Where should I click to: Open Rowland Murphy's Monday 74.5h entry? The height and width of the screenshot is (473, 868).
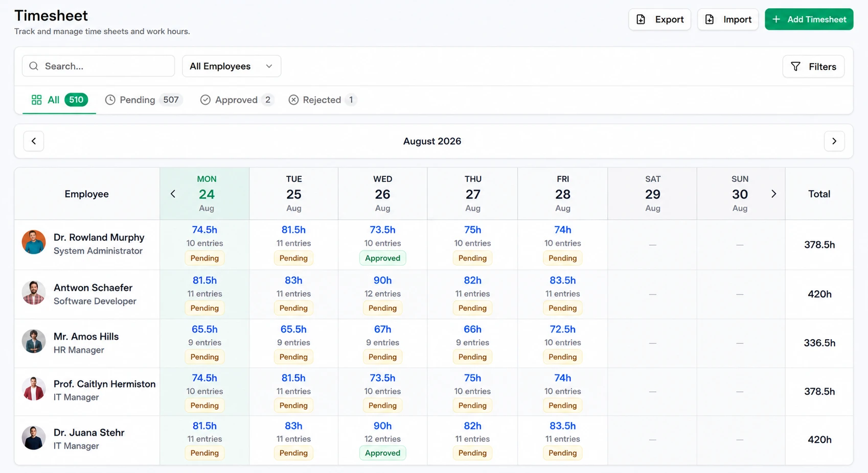point(204,230)
